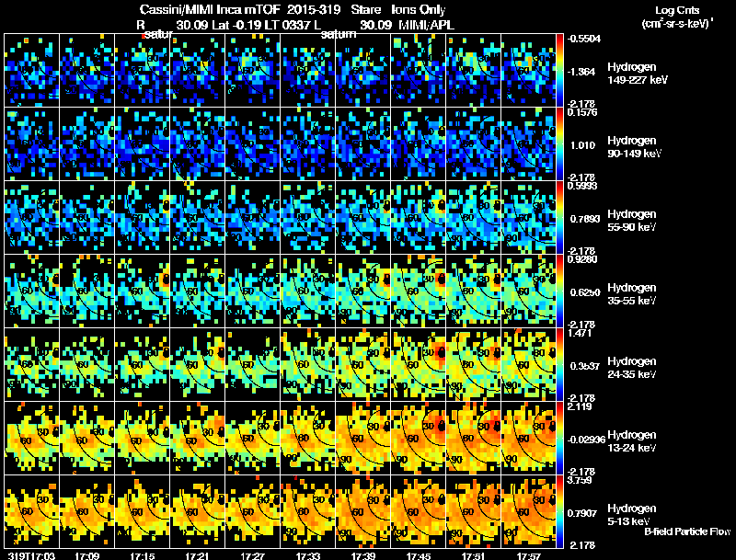The image size is (736, 560).
Task: Select the 90-149 keV image panel at 17:27
Action: (x=252, y=144)
